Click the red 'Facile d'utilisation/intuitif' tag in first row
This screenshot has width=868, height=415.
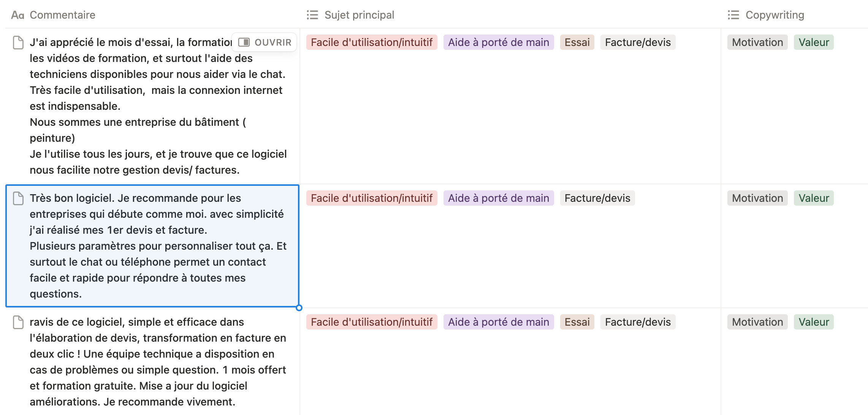(x=371, y=42)
